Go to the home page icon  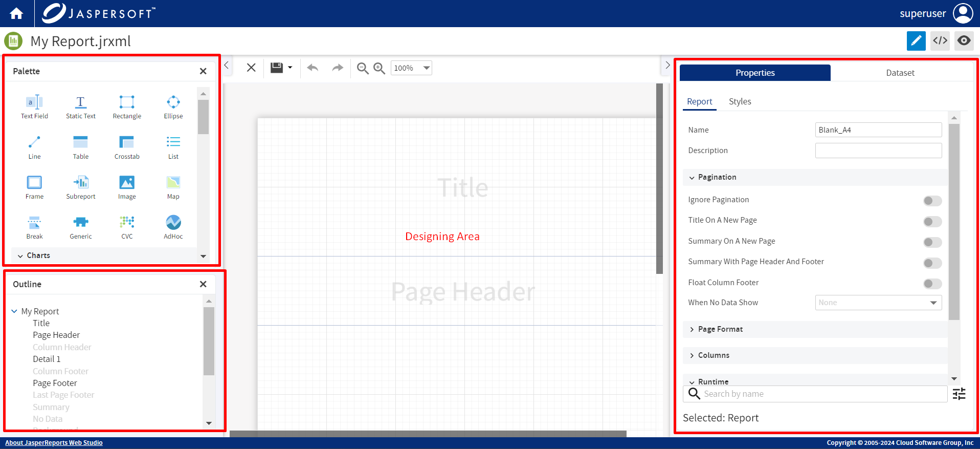point(16,13)
